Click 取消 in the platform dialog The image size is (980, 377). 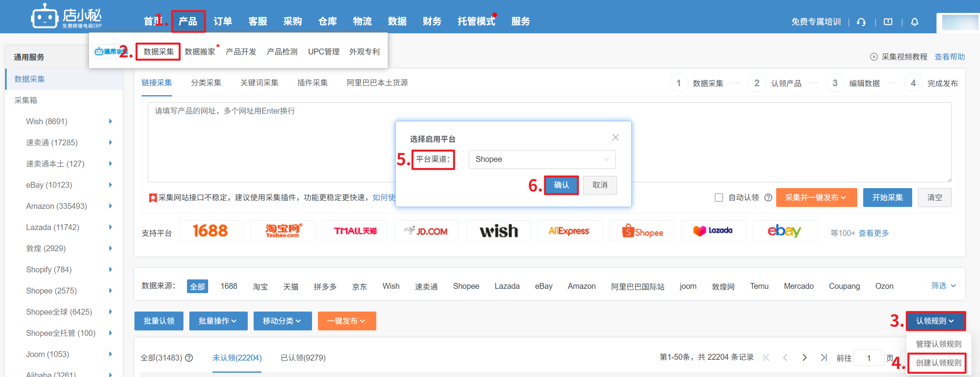click(x=600, y=185)
